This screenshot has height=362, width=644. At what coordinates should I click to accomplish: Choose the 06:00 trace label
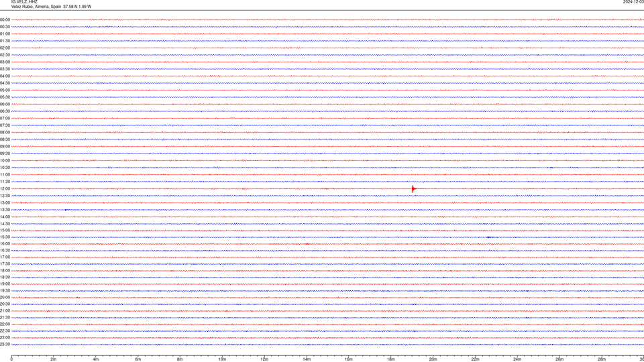pos(5,105)
